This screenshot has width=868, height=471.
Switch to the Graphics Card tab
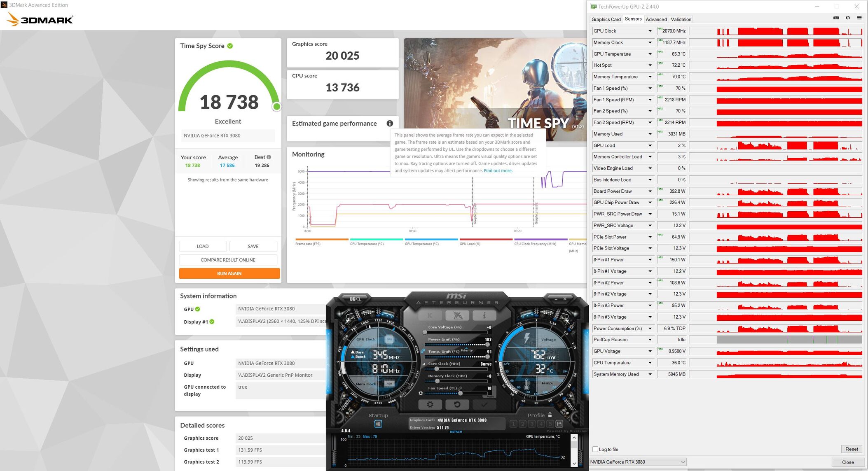[x=606, y=19]
